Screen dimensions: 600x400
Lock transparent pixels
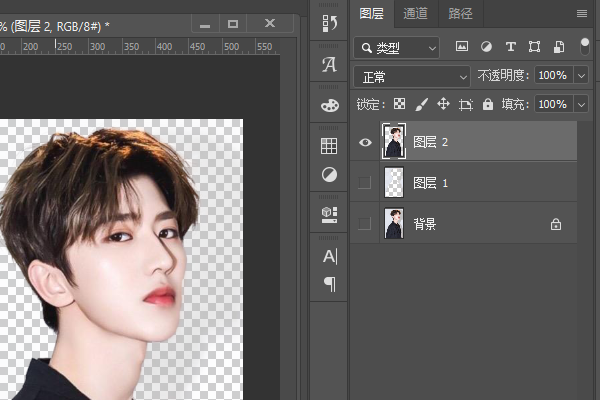[x=399, y=104]
